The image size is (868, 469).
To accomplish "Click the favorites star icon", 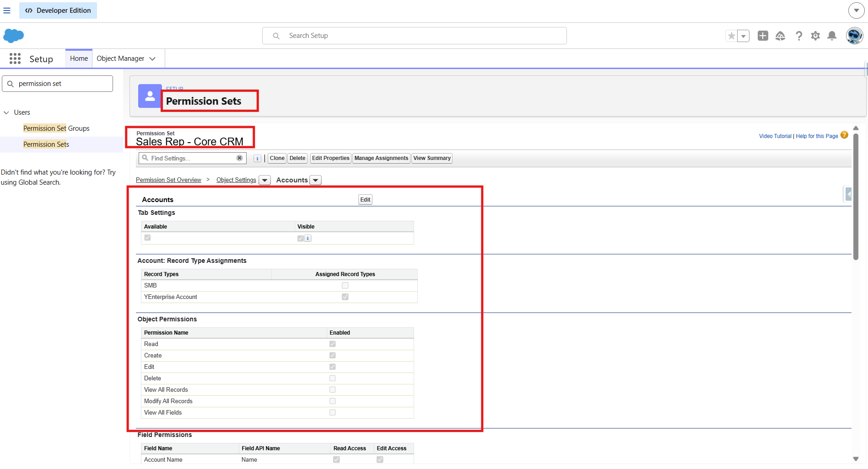I will click(x=731, y=36).
